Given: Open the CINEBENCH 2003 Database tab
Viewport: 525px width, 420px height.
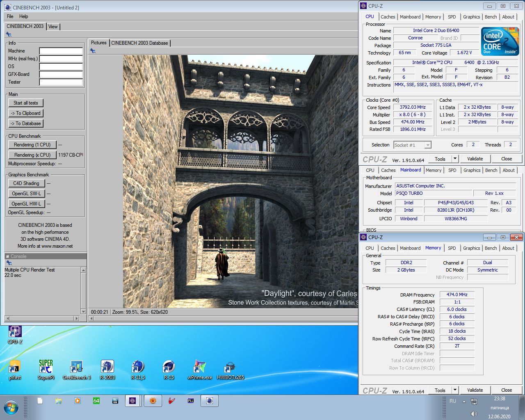Looking at the screenshot, I should click(140, 43).
